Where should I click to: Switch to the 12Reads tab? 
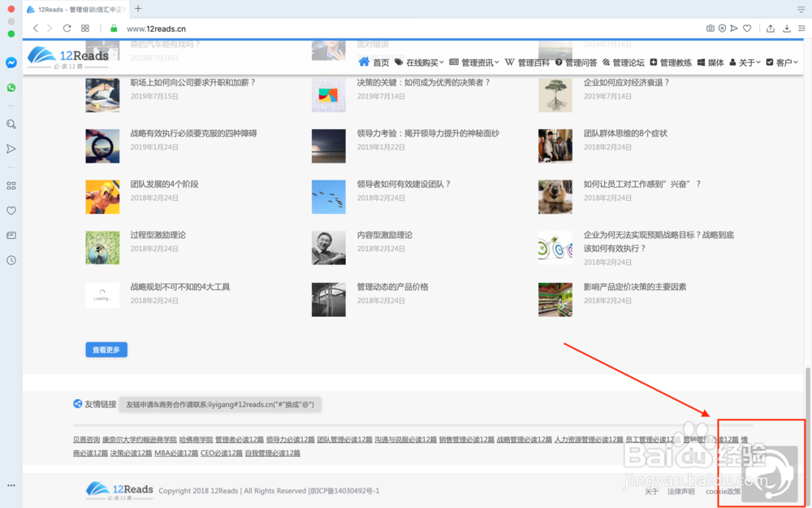(x=76, y=9)
